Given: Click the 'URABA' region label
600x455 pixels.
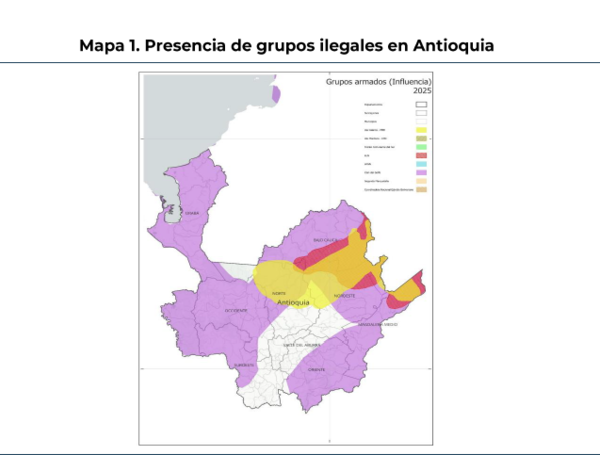Looking at the screenshot, I should click(192, 213).
